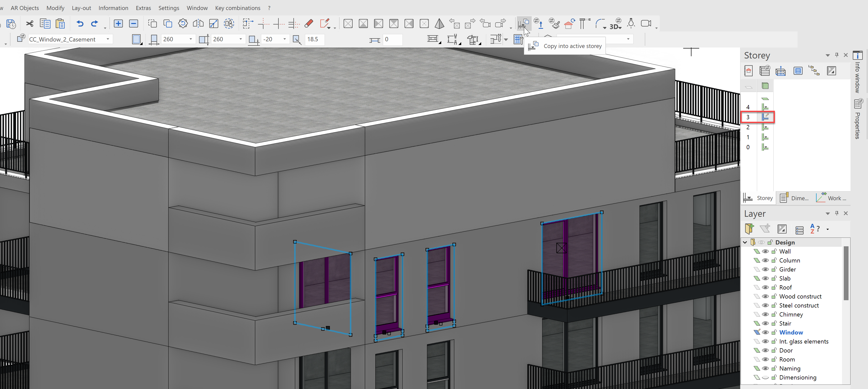Click the blue plus zoom-in icon
Image resolution: width=868 pixels, height=389 pixels.
click(x=118, y=23)
